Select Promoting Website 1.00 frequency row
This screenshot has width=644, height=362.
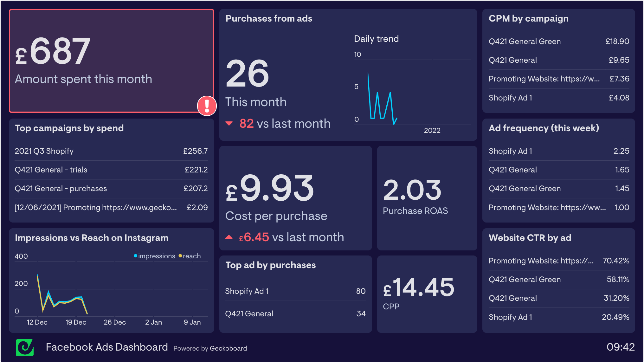(559, 208)
